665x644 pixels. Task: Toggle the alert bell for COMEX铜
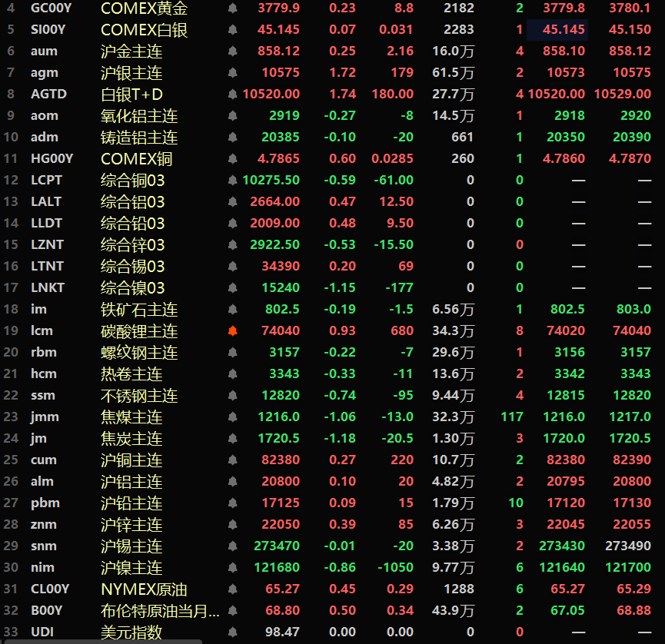(x=232, y=159)
